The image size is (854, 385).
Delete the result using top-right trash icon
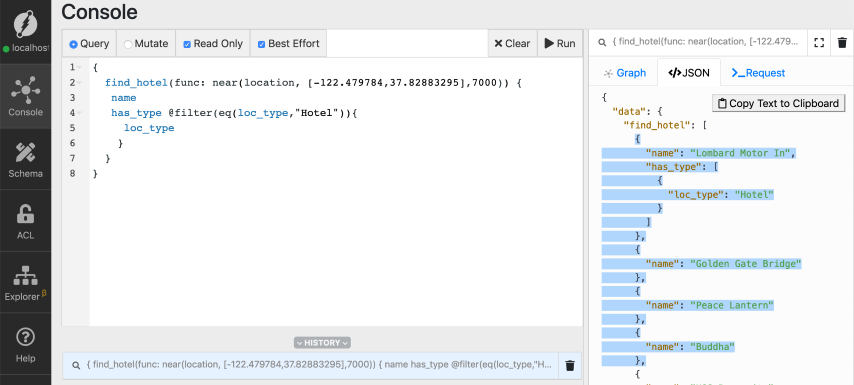[842, 43]
